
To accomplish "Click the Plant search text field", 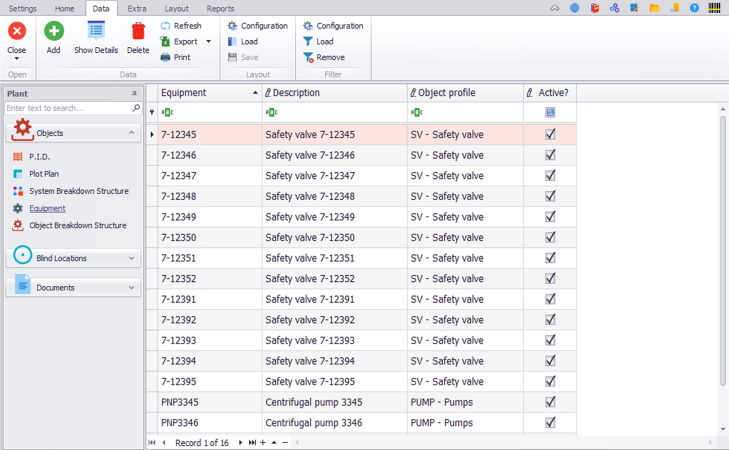I will click(68, 108).
